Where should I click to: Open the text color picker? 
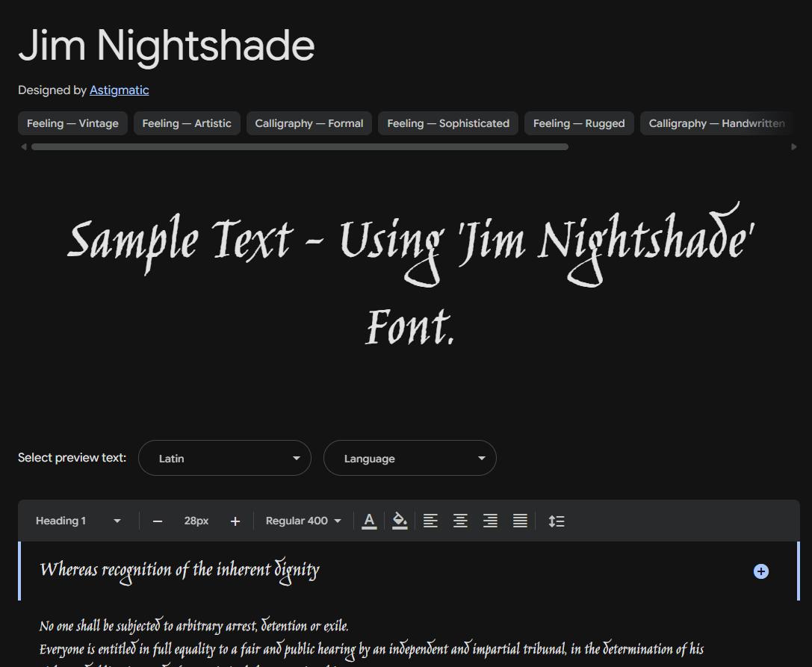coord(369,521)
